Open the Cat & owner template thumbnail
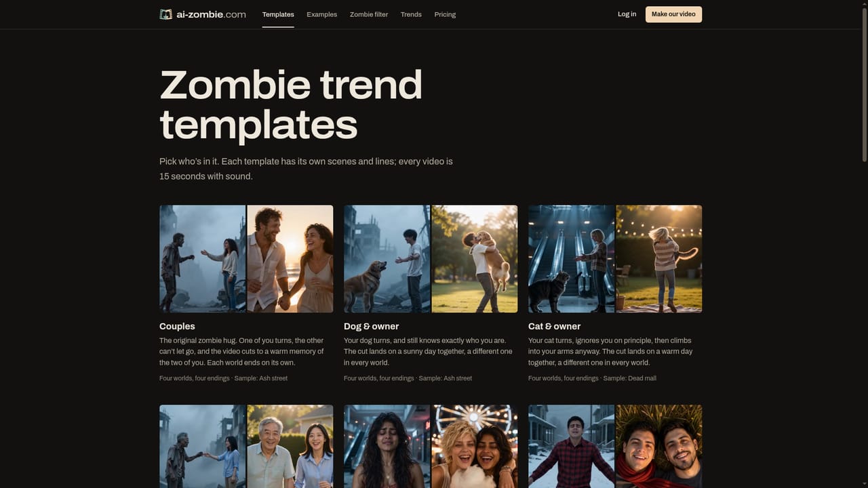This screenshot has width=868, height=488. pos(615,259)
